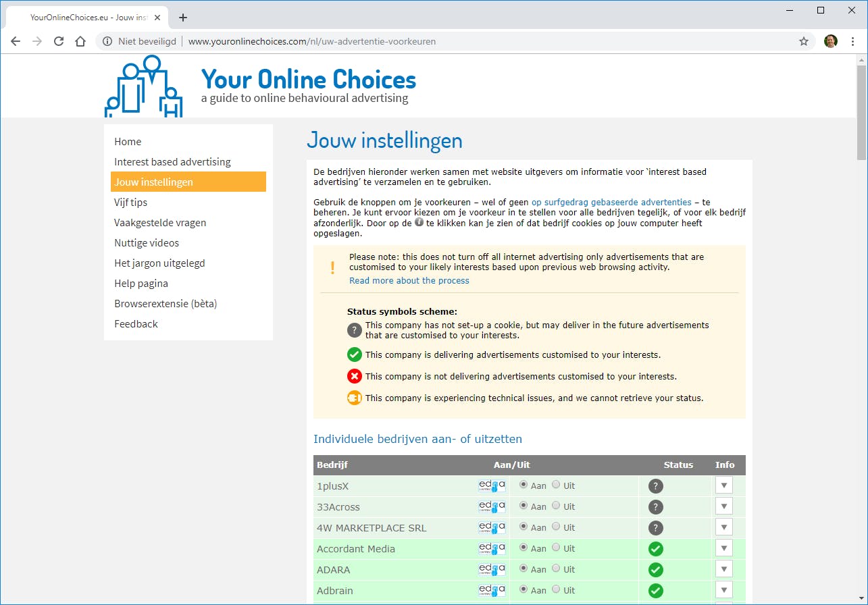This screenshot has width=868, height=605.
Task: Click the question mark status icon for 1plusX
Action: point(655,486)
